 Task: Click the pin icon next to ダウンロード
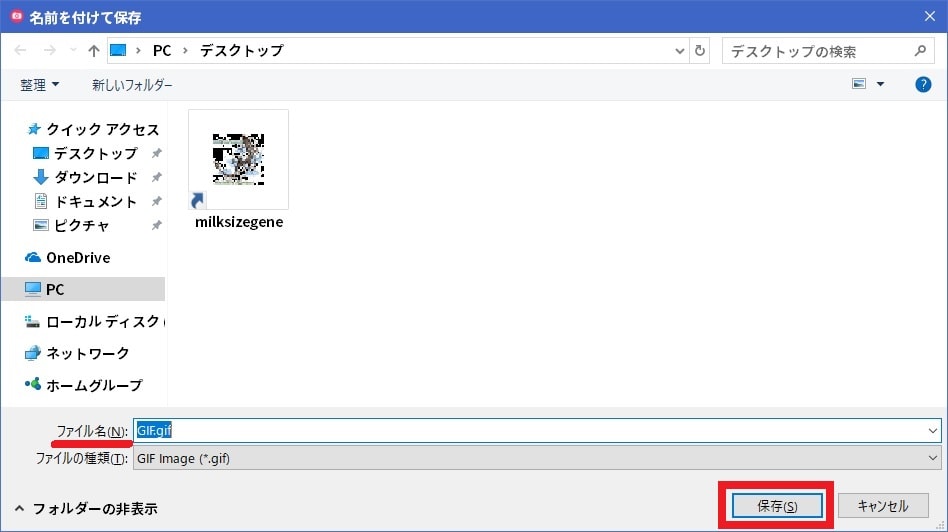157,177
